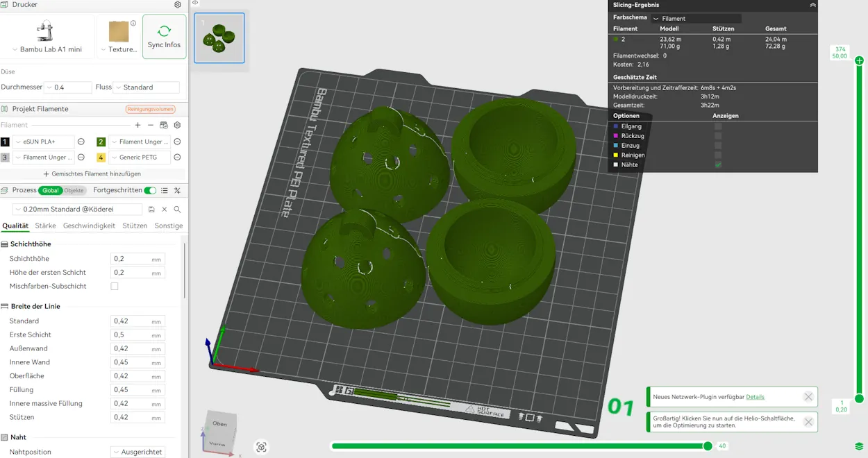Viewport: 868px width, 458px height.
Task: Open the Fluss Standard dropdown
Action: (147, 87)
